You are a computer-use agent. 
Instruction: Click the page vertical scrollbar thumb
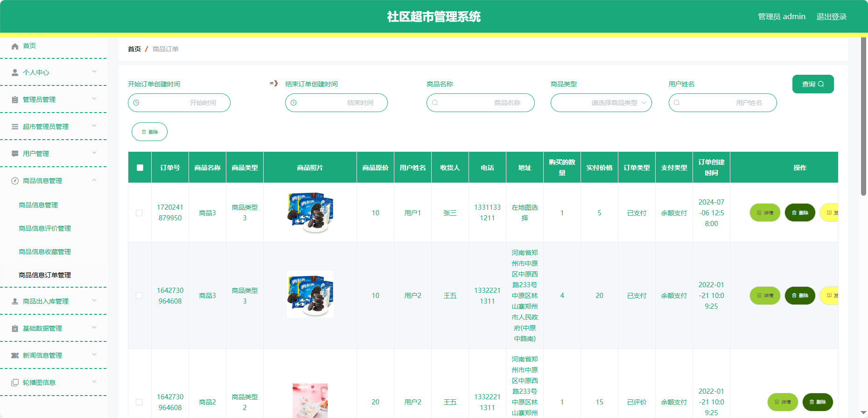point(863,116)
